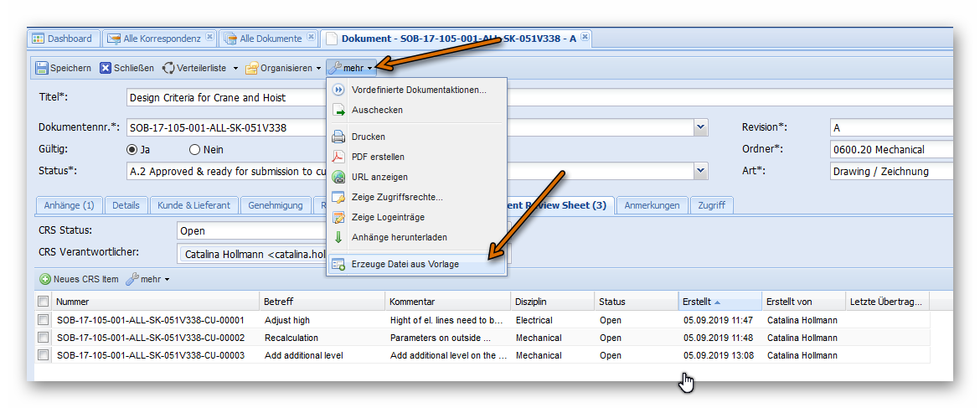Viewport: 980px width, 408px height.
Task: Click the Drucken printer icon
Action: point(338,137)
